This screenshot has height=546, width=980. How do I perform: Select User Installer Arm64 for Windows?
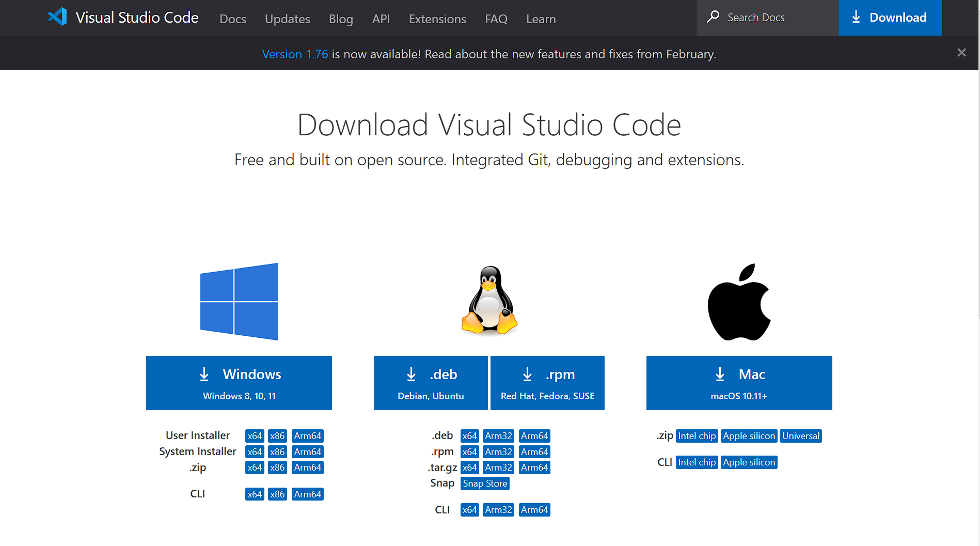click(x=308, y=436)
